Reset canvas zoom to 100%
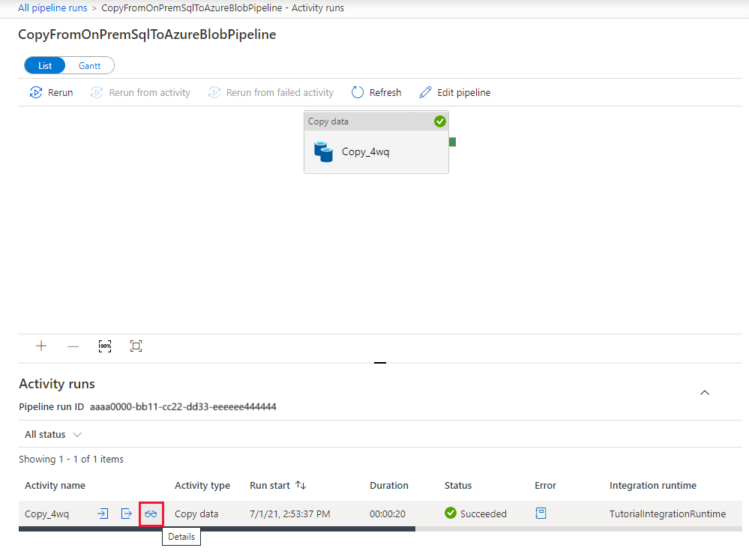This screenshot has height=560, width=749. tap(104, 346)
